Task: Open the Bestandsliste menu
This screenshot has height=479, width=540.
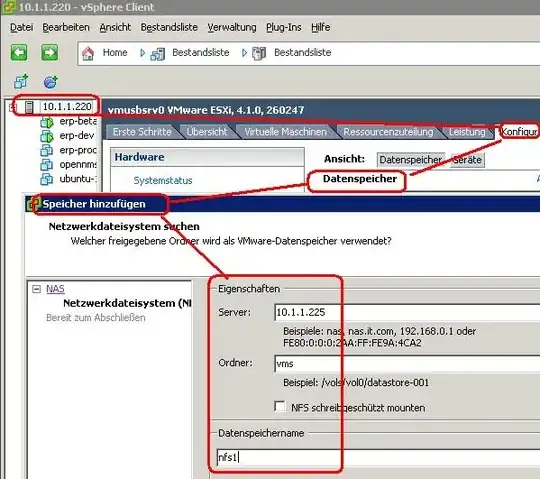Action: pos(169,27)
